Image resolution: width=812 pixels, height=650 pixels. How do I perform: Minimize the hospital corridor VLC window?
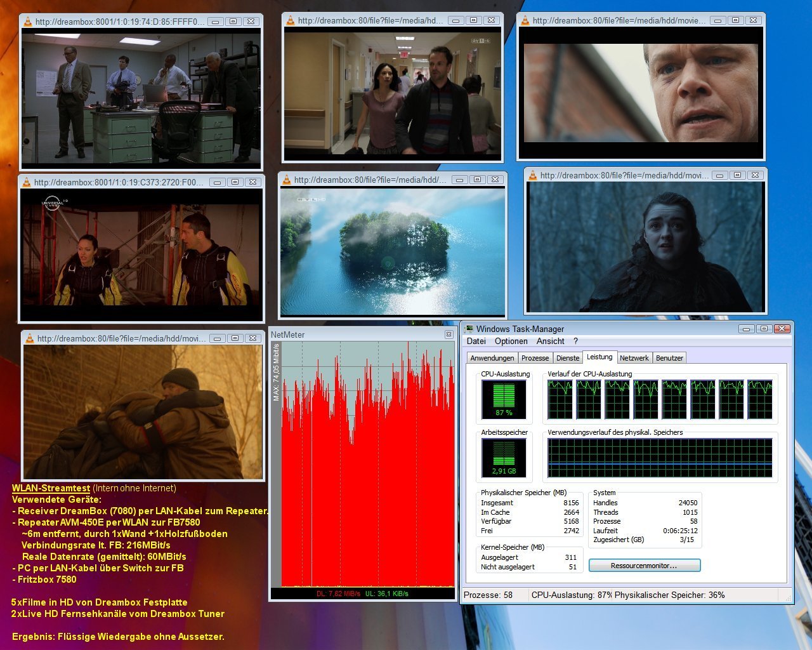455,20
